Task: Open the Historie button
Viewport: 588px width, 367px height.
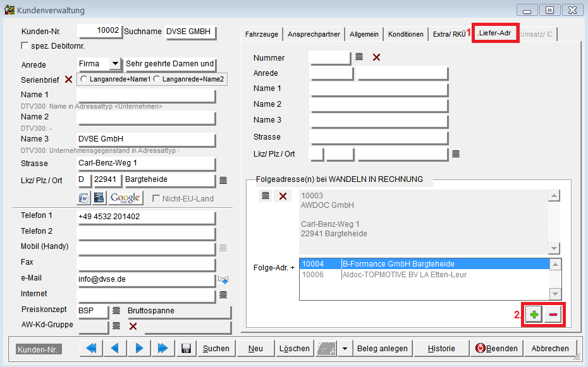Action: [x=441, y=349]
